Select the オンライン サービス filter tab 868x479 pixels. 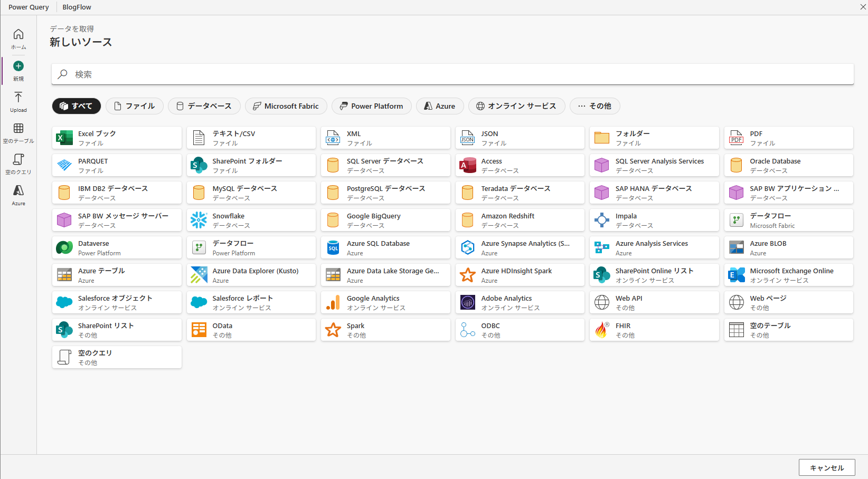coord(517,106)
